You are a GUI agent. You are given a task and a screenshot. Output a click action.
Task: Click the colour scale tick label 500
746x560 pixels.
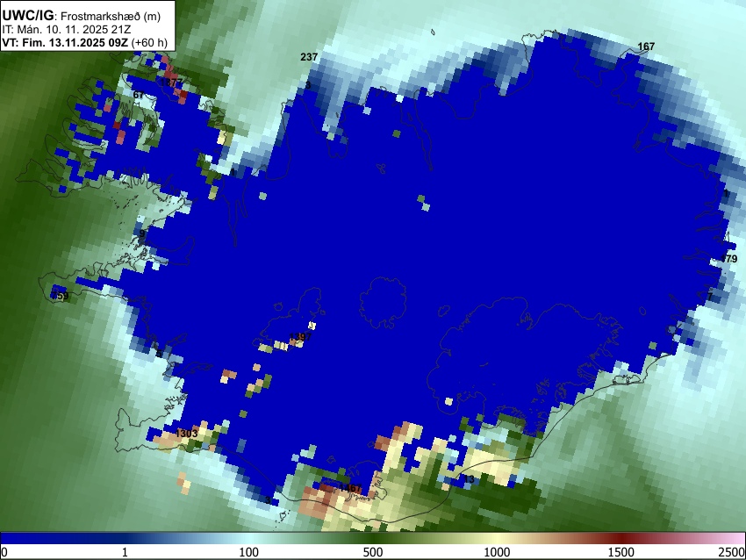[x=373, y=552]
